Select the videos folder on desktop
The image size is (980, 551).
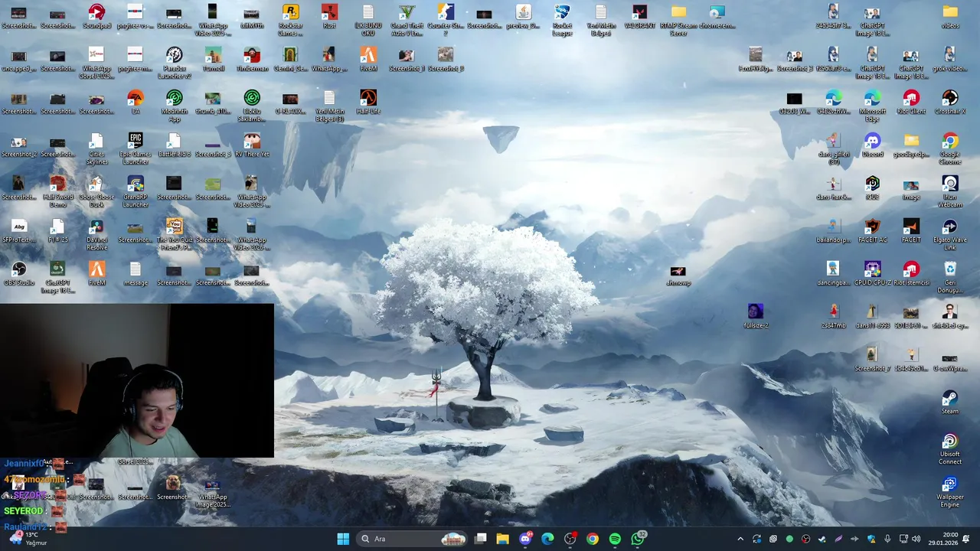coord(950,16)
